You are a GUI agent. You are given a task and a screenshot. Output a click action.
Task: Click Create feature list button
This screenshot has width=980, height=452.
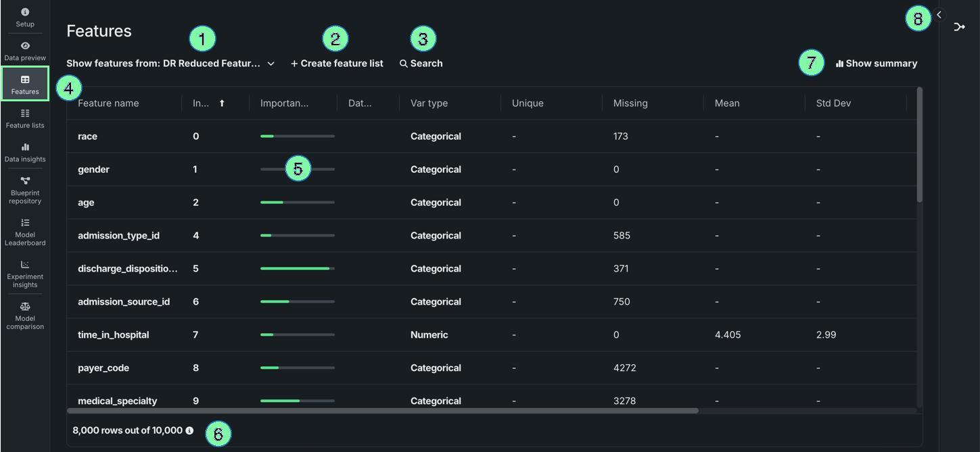coord(337,64)
